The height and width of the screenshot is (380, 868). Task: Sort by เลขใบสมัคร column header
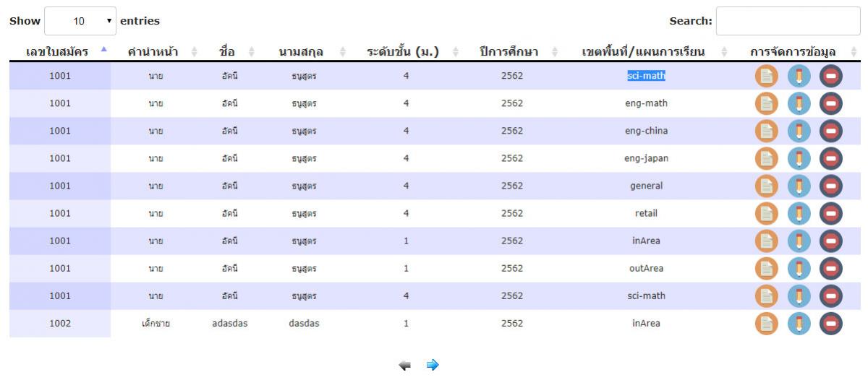point(60,51)
